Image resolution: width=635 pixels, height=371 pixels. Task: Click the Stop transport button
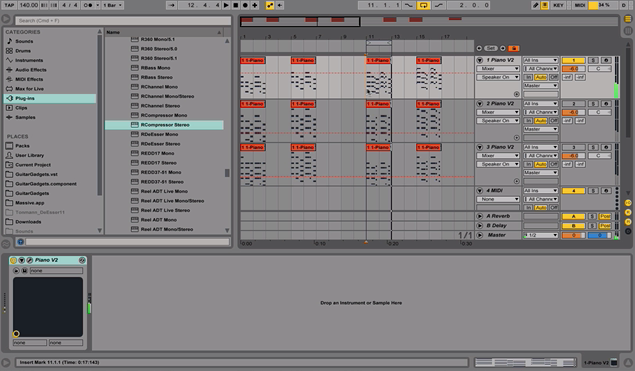click(236, 5)
